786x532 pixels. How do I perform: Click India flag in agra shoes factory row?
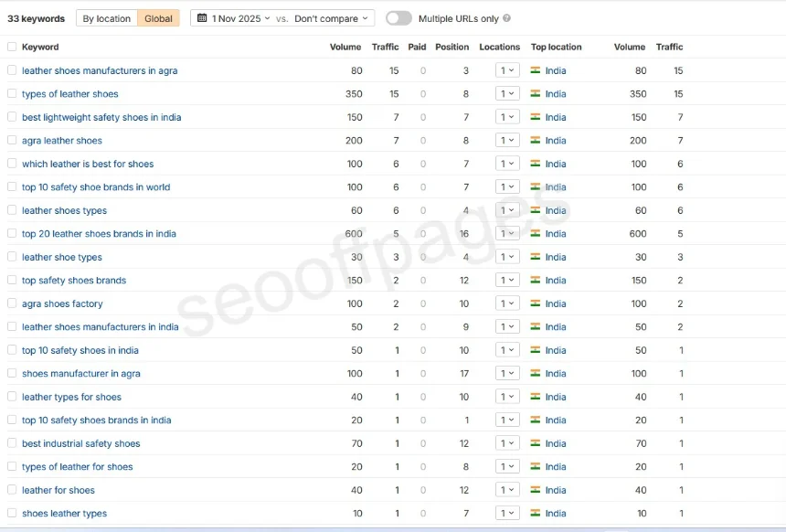(x=536, y=303)
